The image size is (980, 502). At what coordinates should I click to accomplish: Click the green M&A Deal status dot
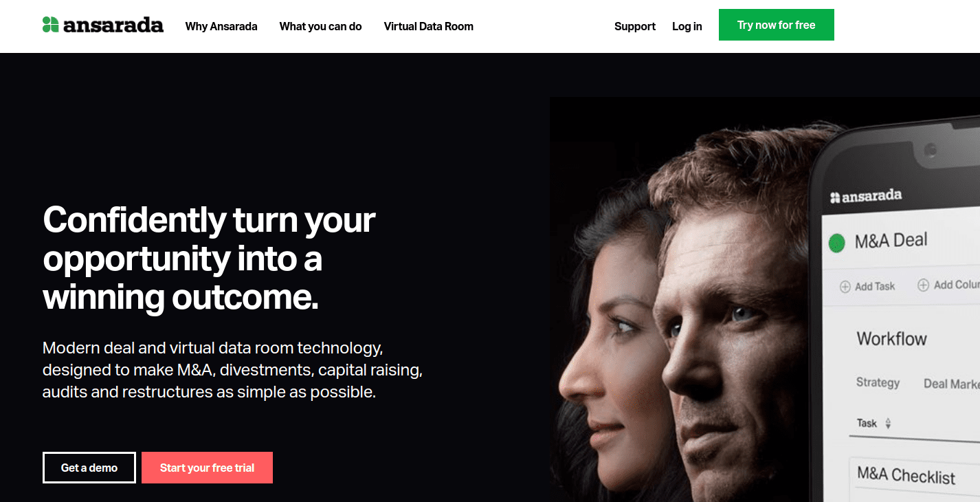coord(836,242)
